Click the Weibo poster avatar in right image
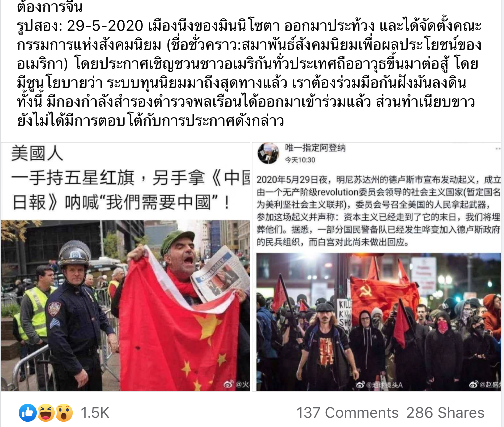This screenshot has width=504, height=427. point(268,153)
